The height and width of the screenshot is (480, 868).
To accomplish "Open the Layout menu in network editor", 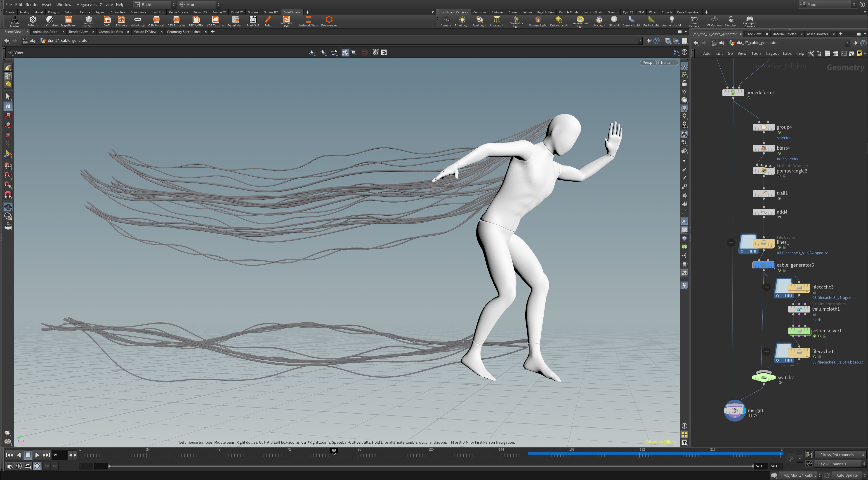I will coord(772,53).
